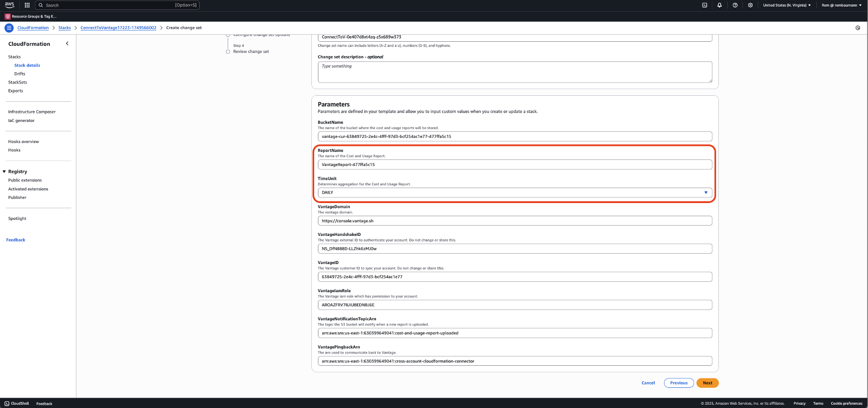Open the AWS home logo

pos(9,5)
